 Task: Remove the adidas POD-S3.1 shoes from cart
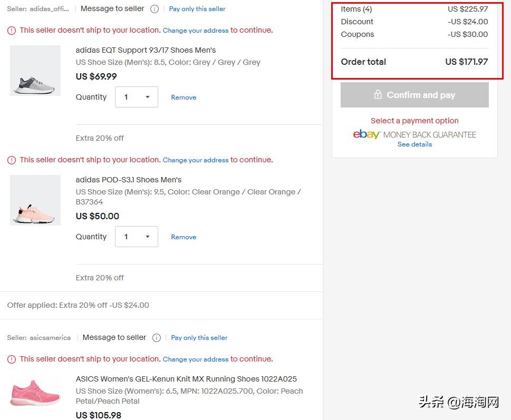(x=183, y=237)
